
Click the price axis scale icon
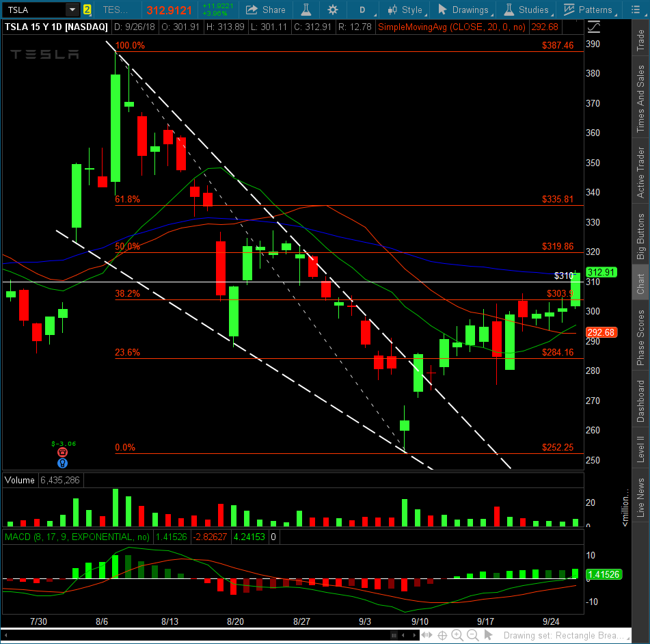(594, 27)
